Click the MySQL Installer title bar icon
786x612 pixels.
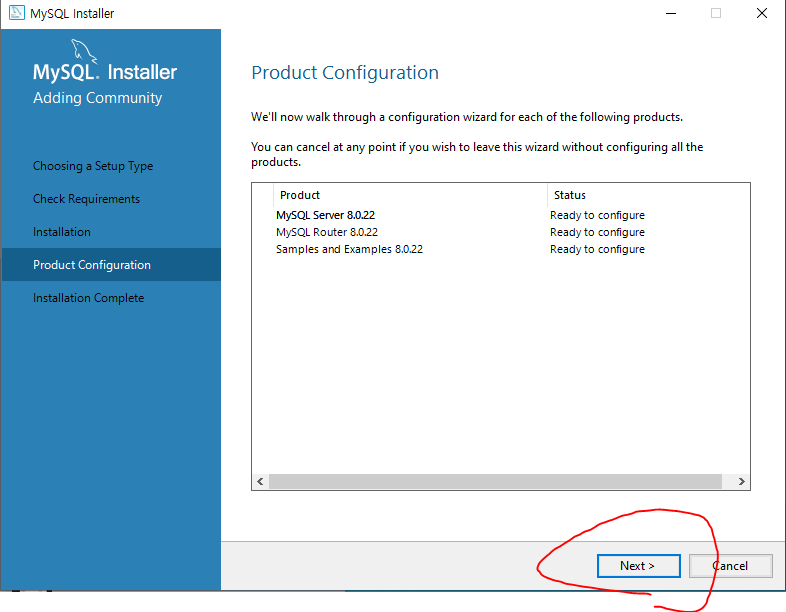pos(17,13)
